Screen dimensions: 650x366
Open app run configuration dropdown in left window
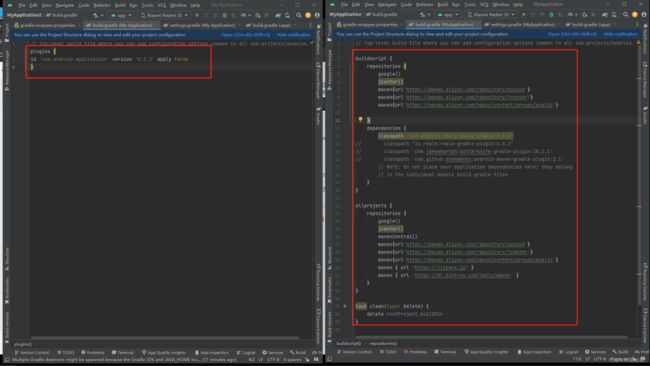pyautogui.click(x=121, y=15)
